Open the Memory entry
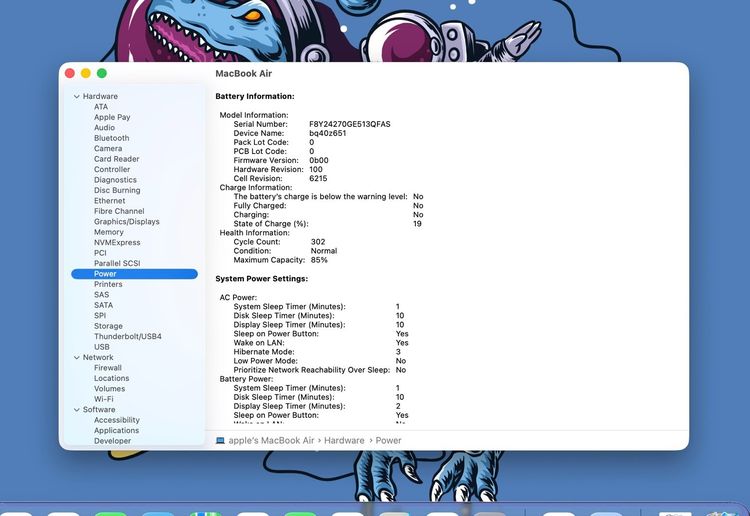This screenshot has height=516, width=750. (x=109, y=232)
